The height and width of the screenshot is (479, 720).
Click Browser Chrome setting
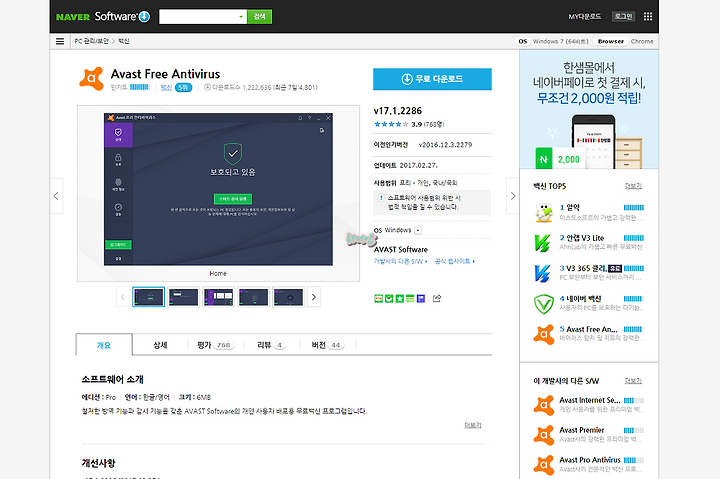tap(625, 41)
